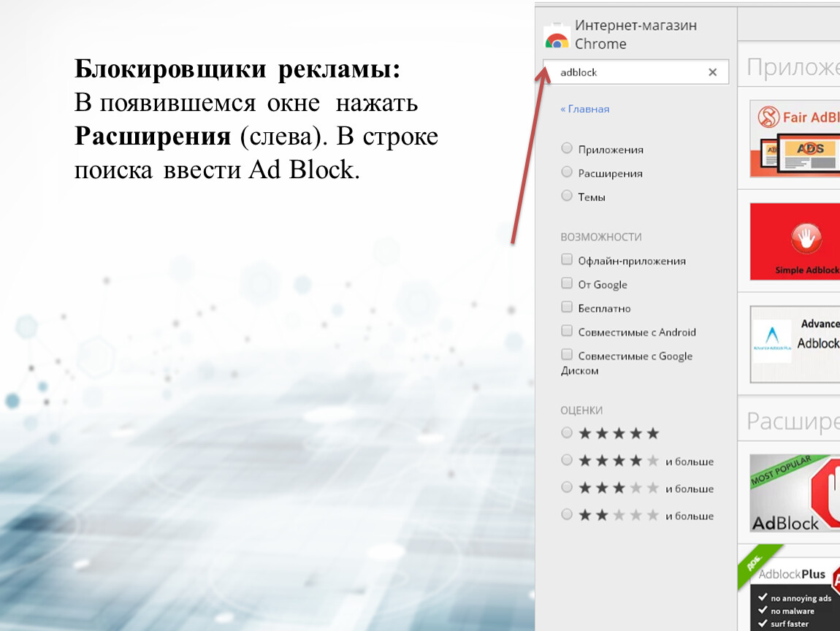Check the Бесплатно filter
This screenshot has width=840, height=631.
567,307
